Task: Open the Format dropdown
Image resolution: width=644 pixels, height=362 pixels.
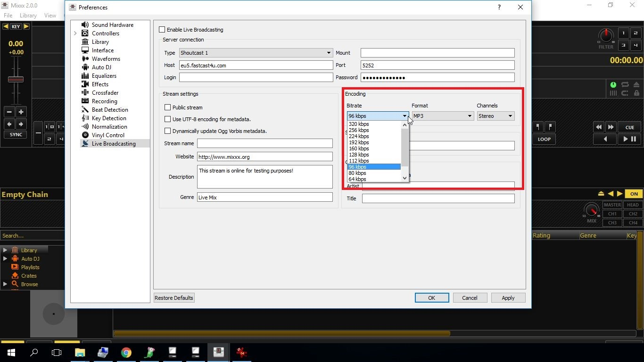Action: [443, 116]
